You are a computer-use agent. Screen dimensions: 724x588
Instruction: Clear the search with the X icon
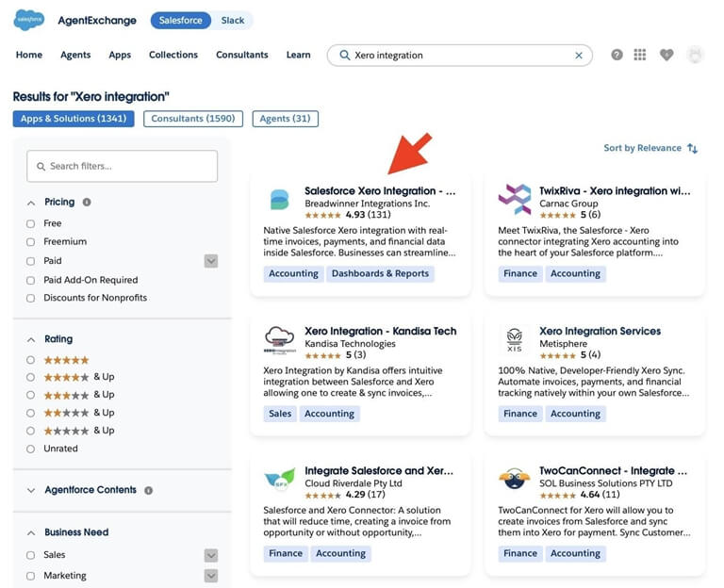tap(579, 56)
